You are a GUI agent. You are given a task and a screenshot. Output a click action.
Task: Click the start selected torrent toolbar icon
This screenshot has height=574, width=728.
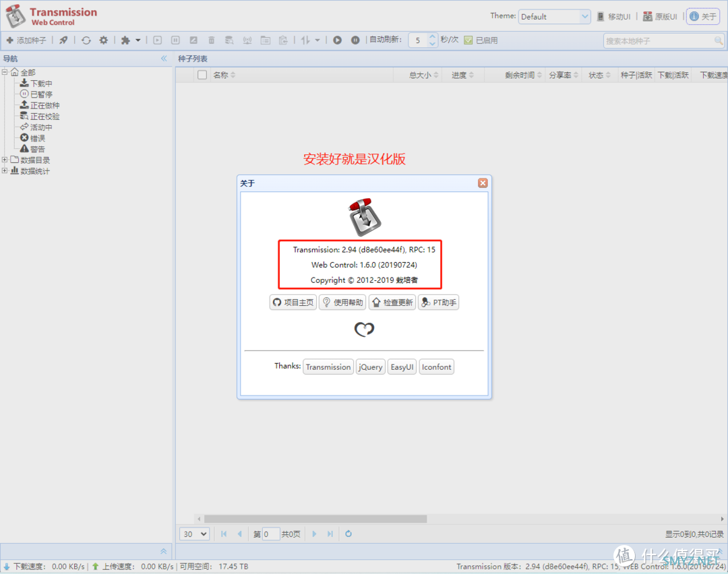pos(157,40)
